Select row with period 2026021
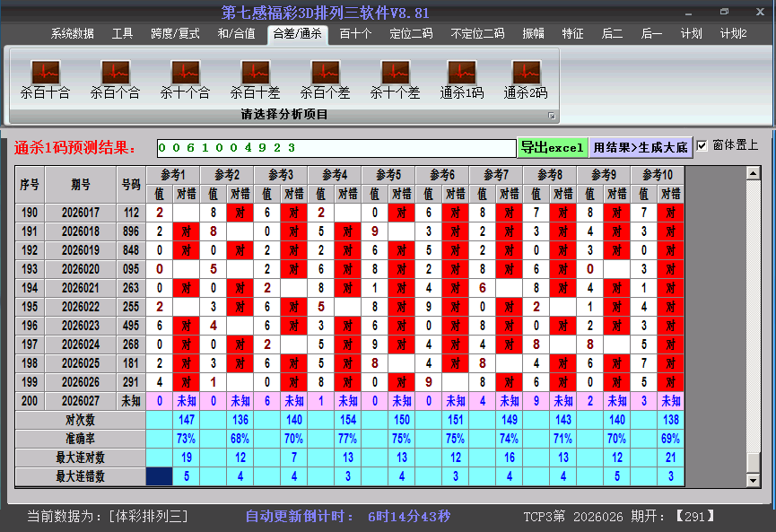Viewport: 776px width, 532px height. (x=81, y=288)
